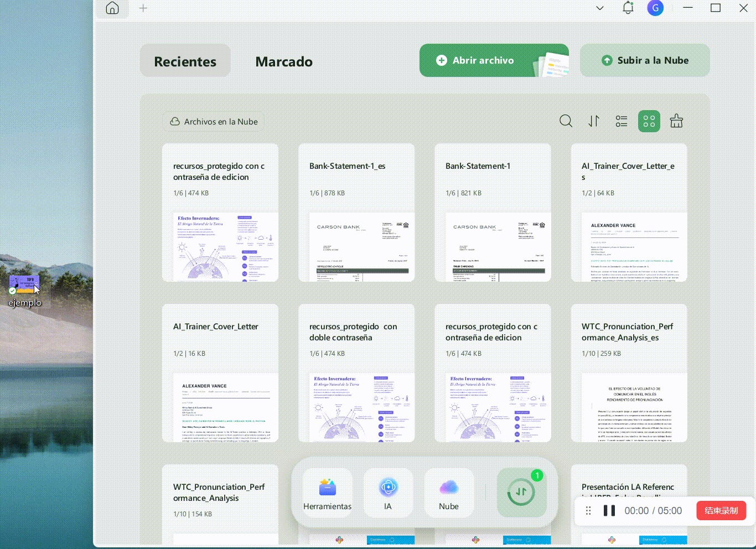The image size is (756, 549).
Task: Open a new tab with the plus icon
Action: [143, 8]
